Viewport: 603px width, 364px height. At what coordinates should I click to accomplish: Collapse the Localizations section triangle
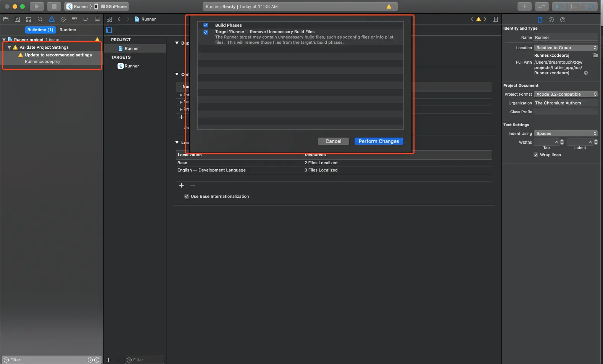[177, 143]
